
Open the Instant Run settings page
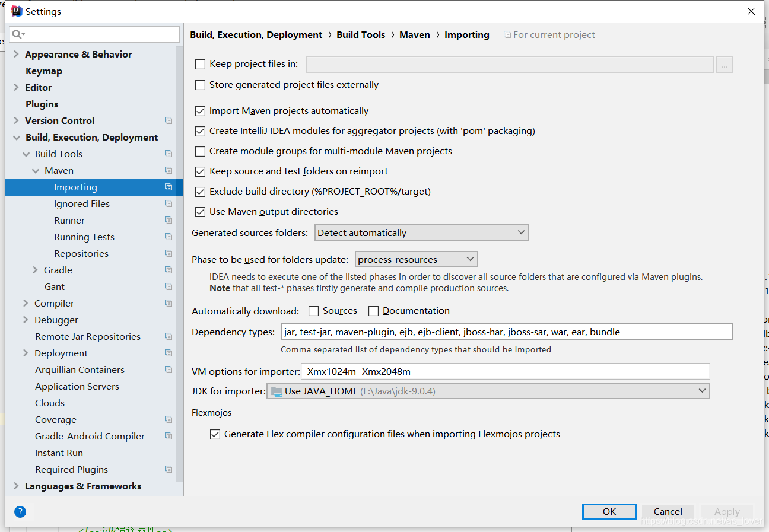coord(59,453)
